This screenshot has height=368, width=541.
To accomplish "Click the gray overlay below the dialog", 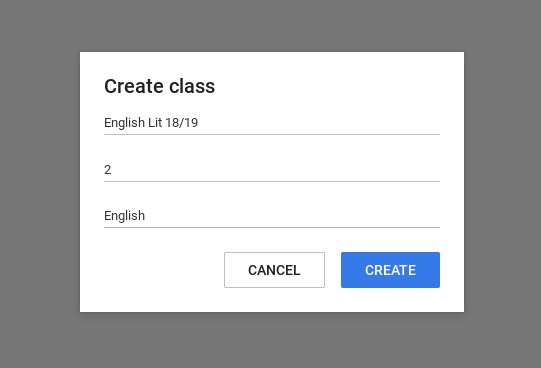I will pyautogui.click(x=272, y=340).
